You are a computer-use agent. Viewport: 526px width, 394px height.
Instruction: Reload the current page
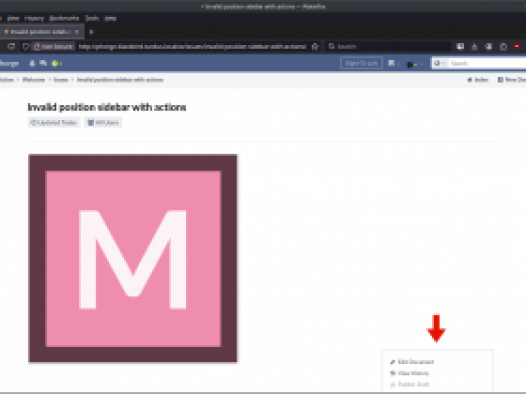11,46
